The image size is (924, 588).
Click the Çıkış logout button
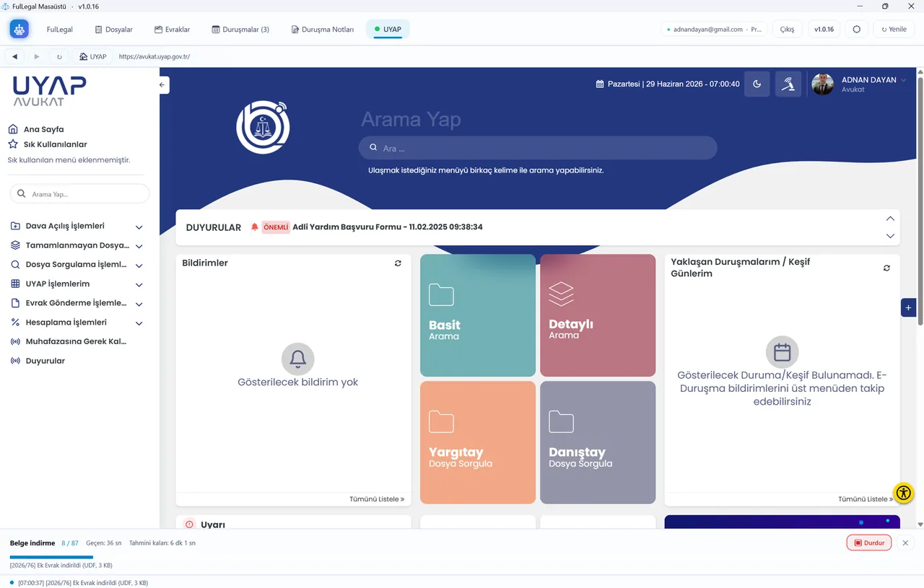coord(787,30)
